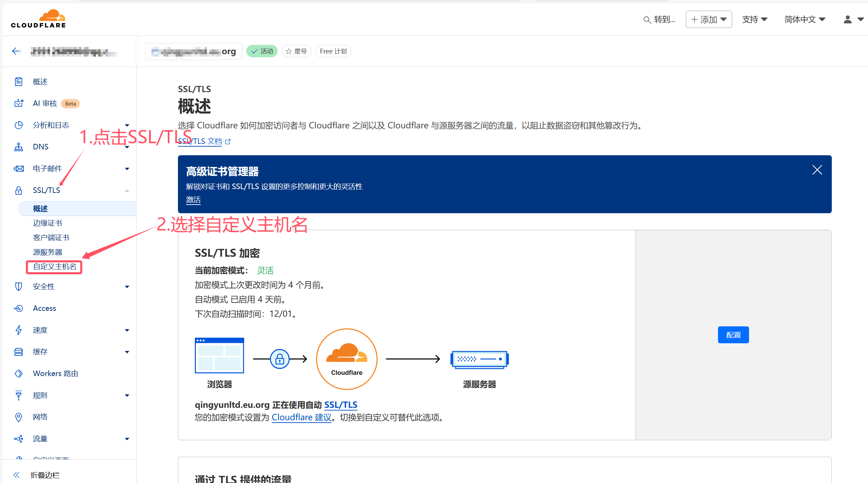Click the Beta badge next to AI 审核
The height and width of the screenshot is (483, 868).
click(70, 103)
